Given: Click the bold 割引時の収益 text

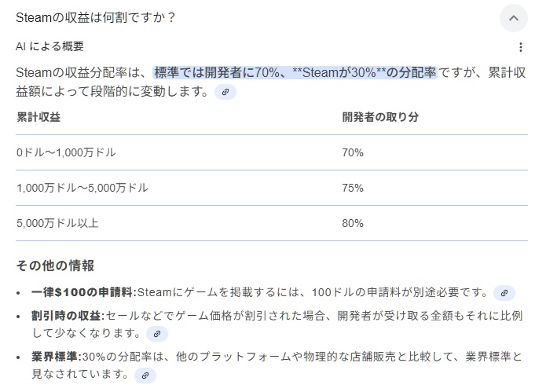Looking at the screenshot, I should point(68,316).
